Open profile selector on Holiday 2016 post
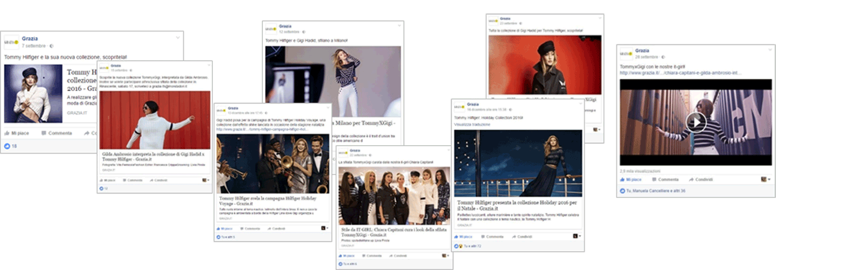868x270 pixels. pos(576,236)
